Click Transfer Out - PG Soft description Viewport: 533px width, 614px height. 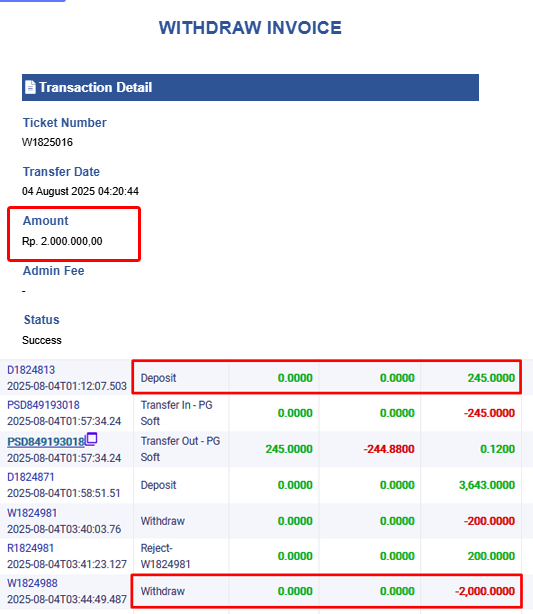(x=181, y=449)
